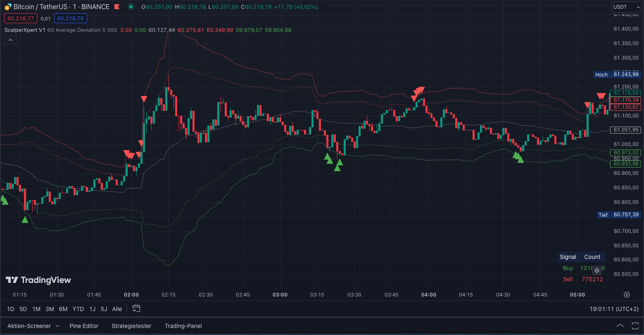Click the red sell signal marker near 02:05
Viewport: 644px width, 335px height.
(144, 99)
